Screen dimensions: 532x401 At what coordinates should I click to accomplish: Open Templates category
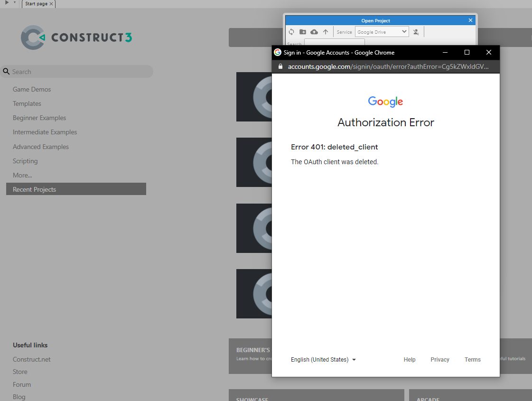pos(27,103)
